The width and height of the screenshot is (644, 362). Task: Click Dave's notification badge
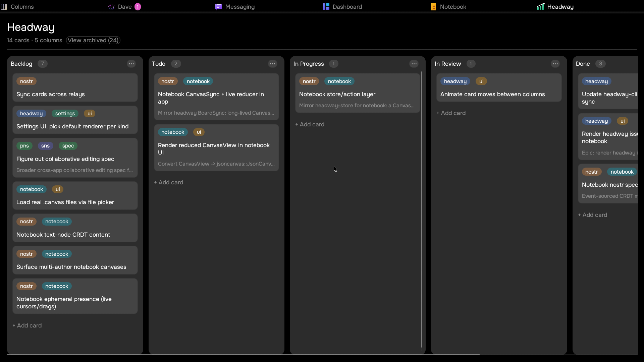tap(138, 7)
